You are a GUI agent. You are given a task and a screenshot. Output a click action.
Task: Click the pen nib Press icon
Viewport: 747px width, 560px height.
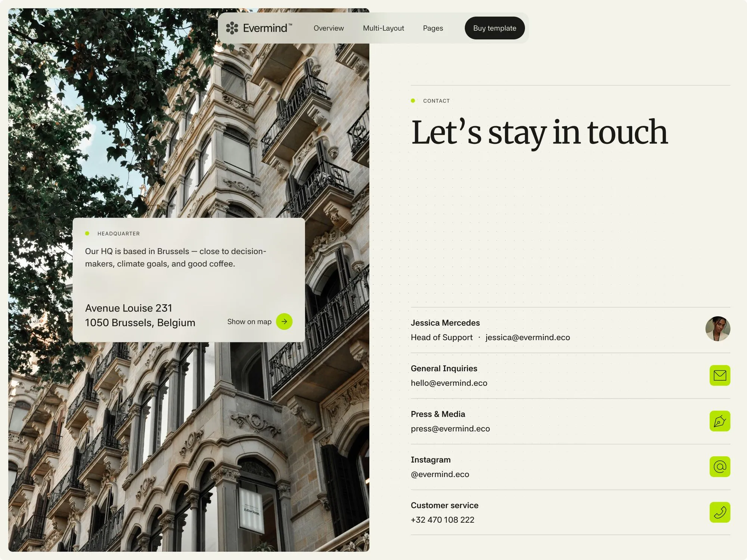click(720, 421)
